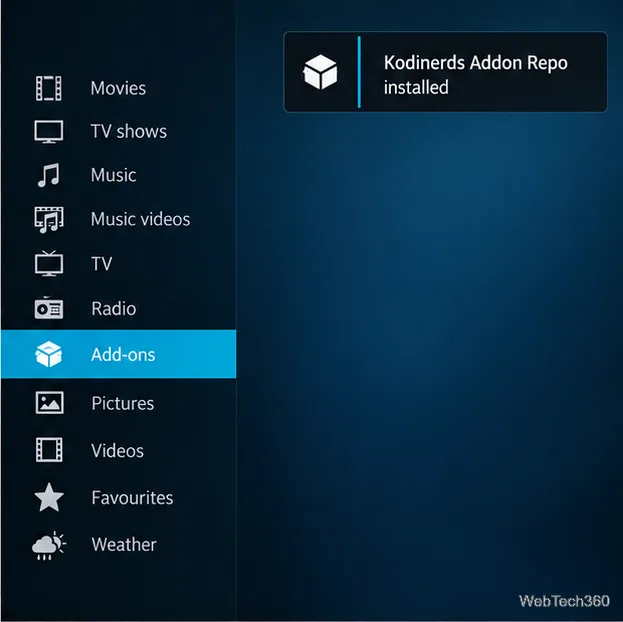Viewport: 623px width, 622px height.
Task: Click the TV shows monitor icon
Action: pos(48,132)
